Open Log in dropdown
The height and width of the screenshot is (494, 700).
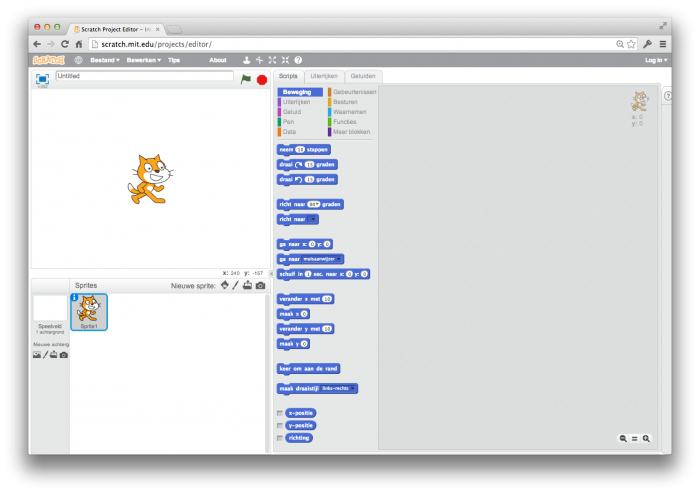pyautogui.click(x=656, y=60)
